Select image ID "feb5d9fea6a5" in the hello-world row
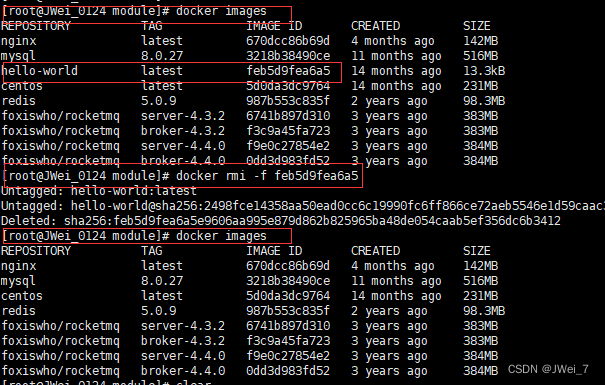 288,71
